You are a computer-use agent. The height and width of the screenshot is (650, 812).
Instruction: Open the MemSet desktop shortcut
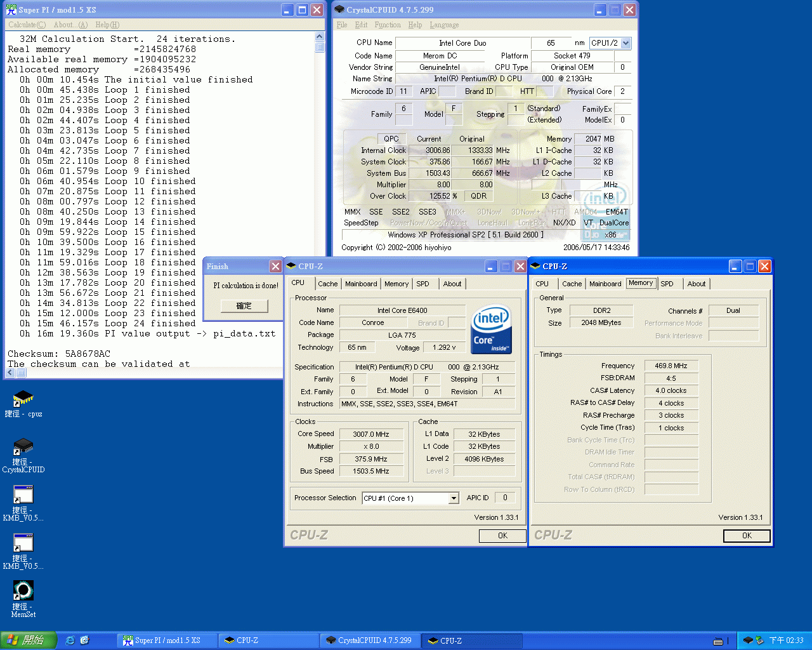pyautogui.click(x=23, y=599)
